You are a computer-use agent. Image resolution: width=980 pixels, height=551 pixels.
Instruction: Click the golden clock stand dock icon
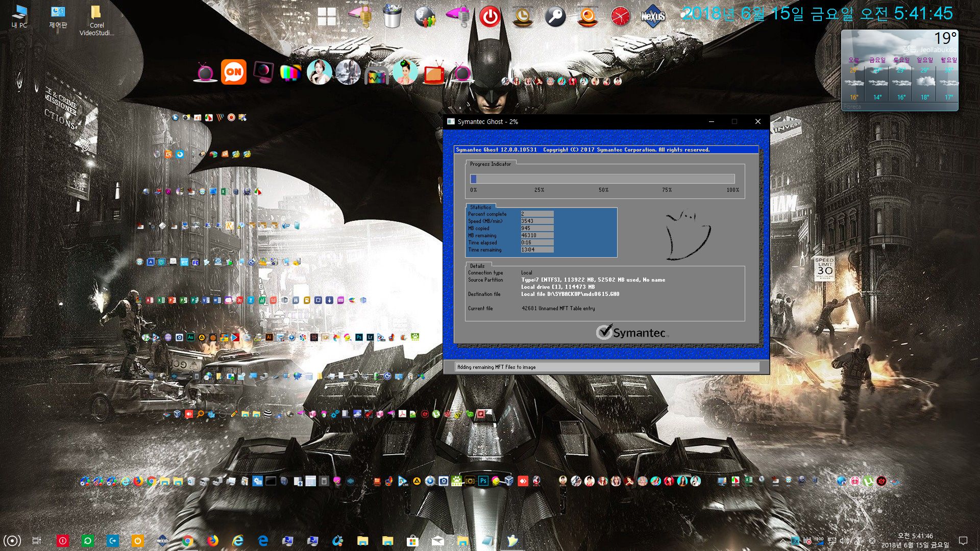(x=523, y=17)
